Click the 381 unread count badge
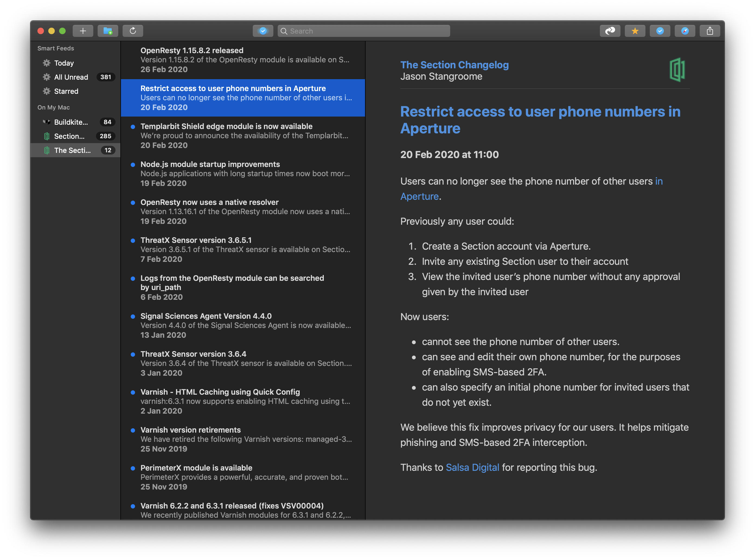 point(105,77)
